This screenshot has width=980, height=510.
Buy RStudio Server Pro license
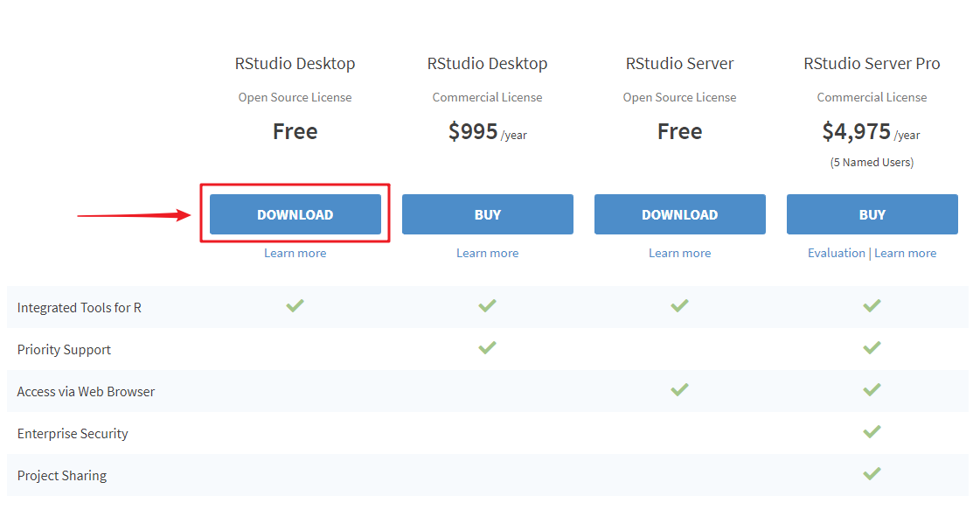click(872, 214)
